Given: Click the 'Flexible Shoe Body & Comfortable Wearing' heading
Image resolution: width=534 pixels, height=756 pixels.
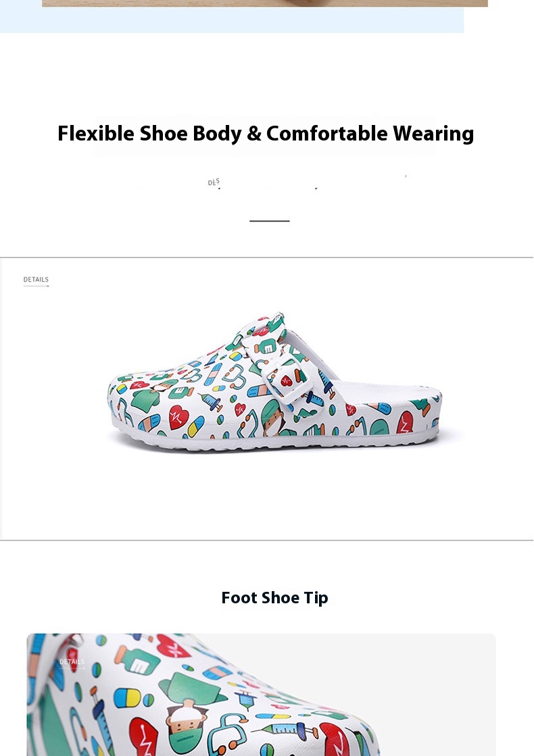Looking at the screenshot, I should (x=266, y=133).
